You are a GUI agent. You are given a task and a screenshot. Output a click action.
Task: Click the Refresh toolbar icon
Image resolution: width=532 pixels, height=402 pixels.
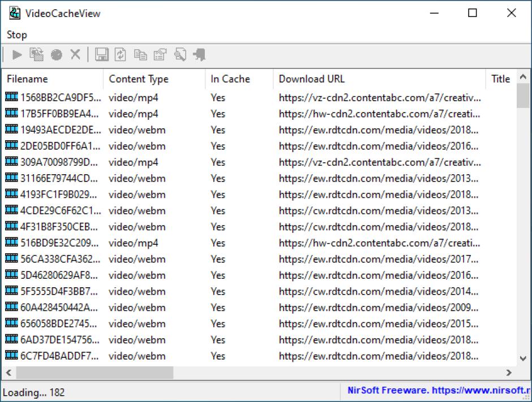point(121,54)
